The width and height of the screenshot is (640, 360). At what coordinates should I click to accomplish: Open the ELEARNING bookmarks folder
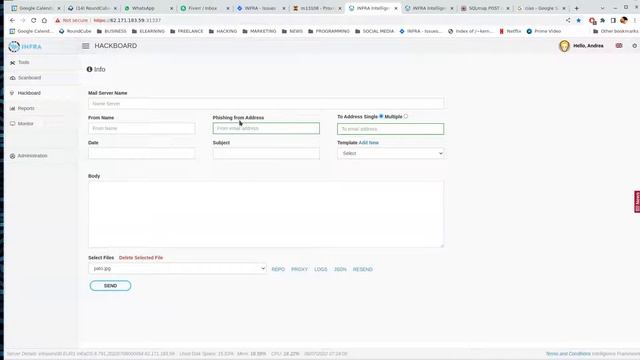(x=148, y=31)
